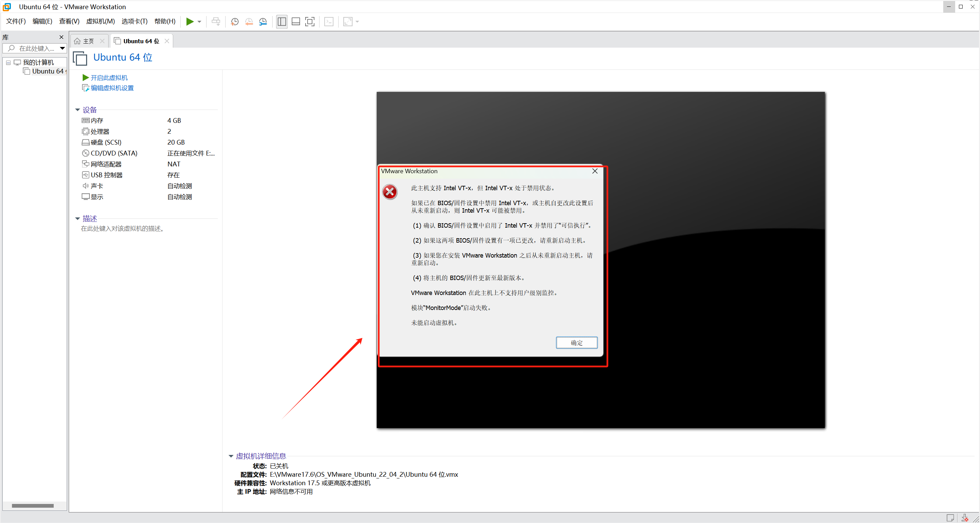Click the red error icon in dialog

click(390, 192)
